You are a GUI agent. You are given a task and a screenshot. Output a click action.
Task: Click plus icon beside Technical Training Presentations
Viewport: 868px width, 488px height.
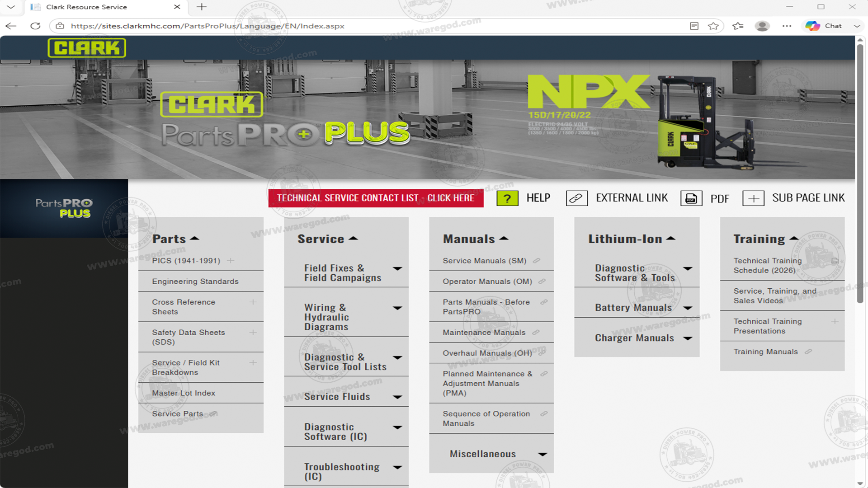coord(835,321)
